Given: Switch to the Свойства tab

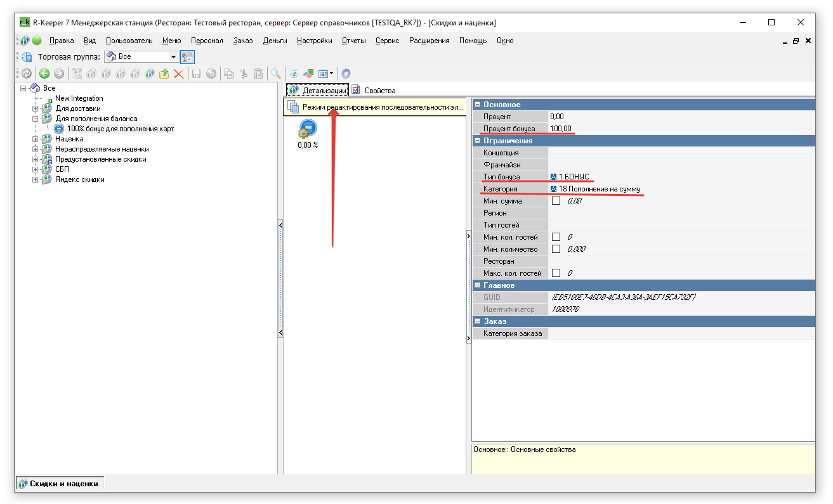Looking at the screenshot, I should (374, 90).
